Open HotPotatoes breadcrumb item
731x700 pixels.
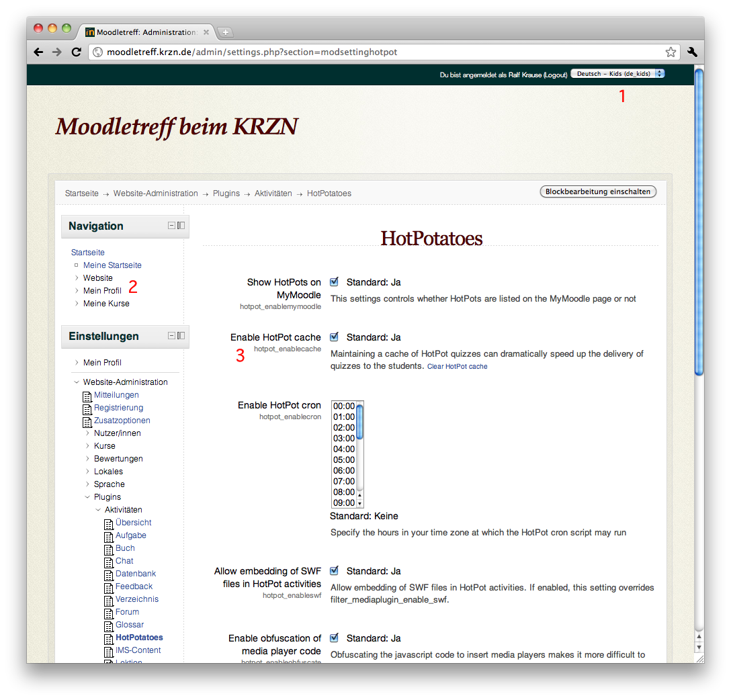[x=329, y=193]
